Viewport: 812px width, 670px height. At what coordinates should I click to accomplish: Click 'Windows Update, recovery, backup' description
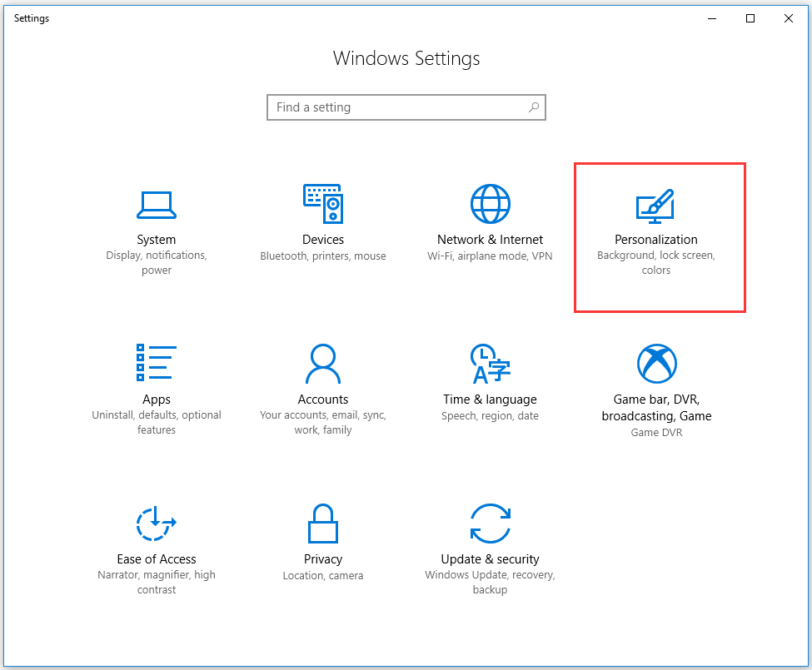coord(490,582)
